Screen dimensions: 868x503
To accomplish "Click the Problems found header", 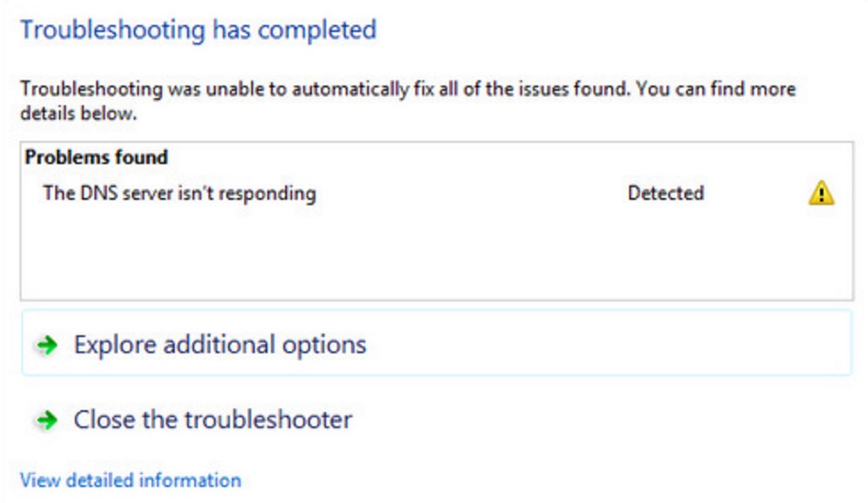I will click(96, 157).
